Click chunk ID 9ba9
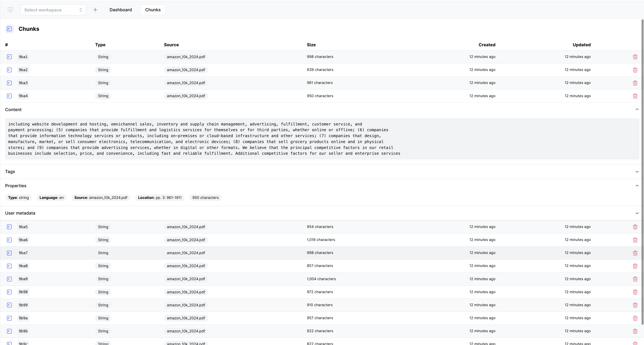This screenshot has width=644, height=345. [x=23, y=279]
